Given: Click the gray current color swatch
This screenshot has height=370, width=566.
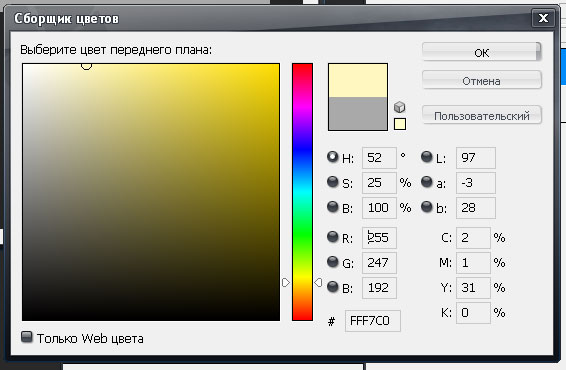Looking at the screenshot, I should [358, 114].
